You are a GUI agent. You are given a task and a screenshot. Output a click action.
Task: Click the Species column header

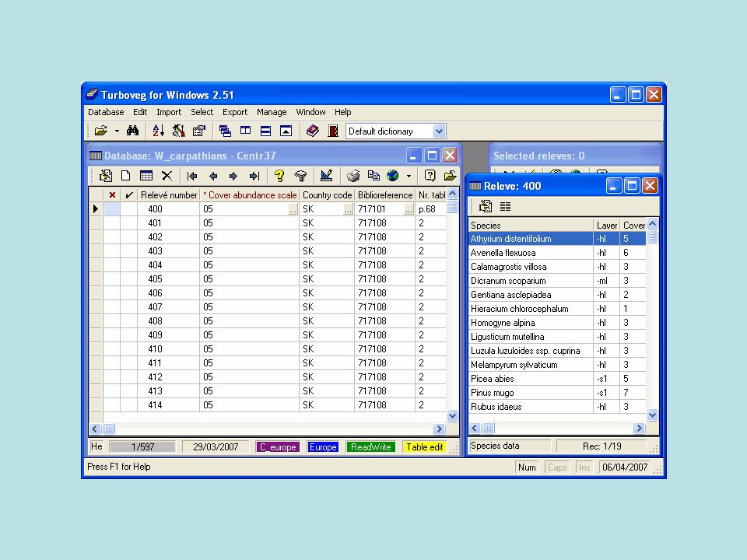[531, 226]
